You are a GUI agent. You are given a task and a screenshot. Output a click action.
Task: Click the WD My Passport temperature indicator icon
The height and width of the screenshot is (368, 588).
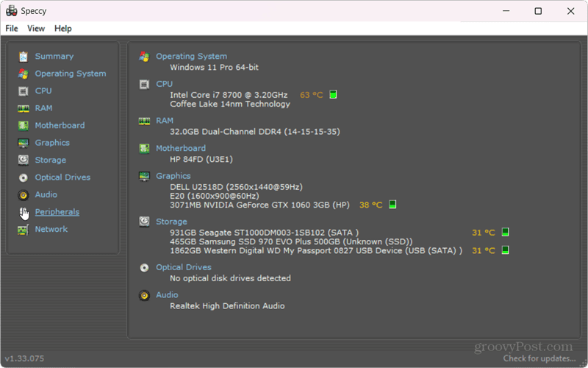pos(506,250)
